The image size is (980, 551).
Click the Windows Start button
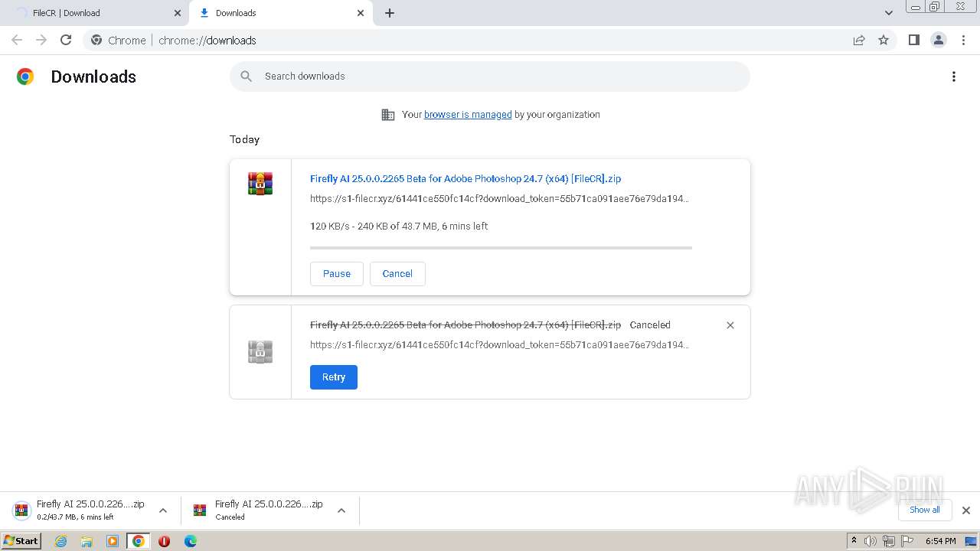[x=21, y=541]
